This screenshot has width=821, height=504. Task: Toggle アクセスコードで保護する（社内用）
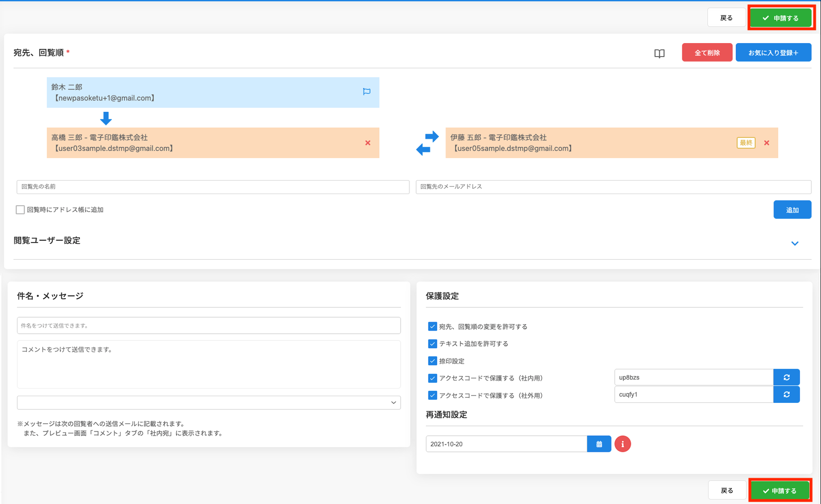coord(433,378)
